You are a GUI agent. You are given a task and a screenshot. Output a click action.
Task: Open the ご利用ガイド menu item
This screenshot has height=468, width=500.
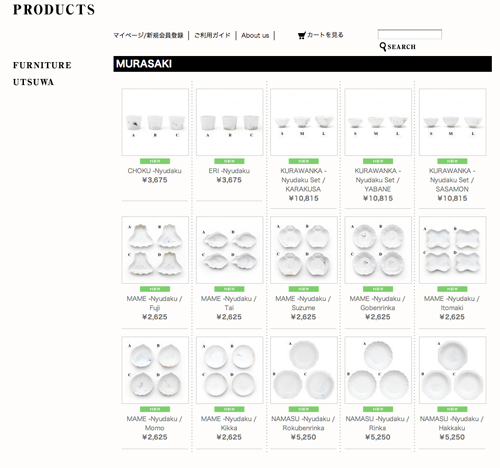coord(212,35)
